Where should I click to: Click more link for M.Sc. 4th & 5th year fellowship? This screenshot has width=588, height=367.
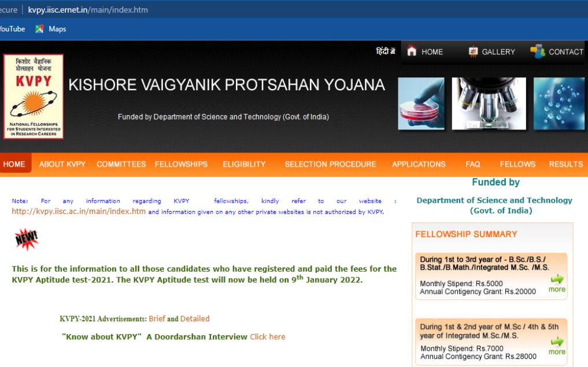pyautogui.click(x=557, y=352)
